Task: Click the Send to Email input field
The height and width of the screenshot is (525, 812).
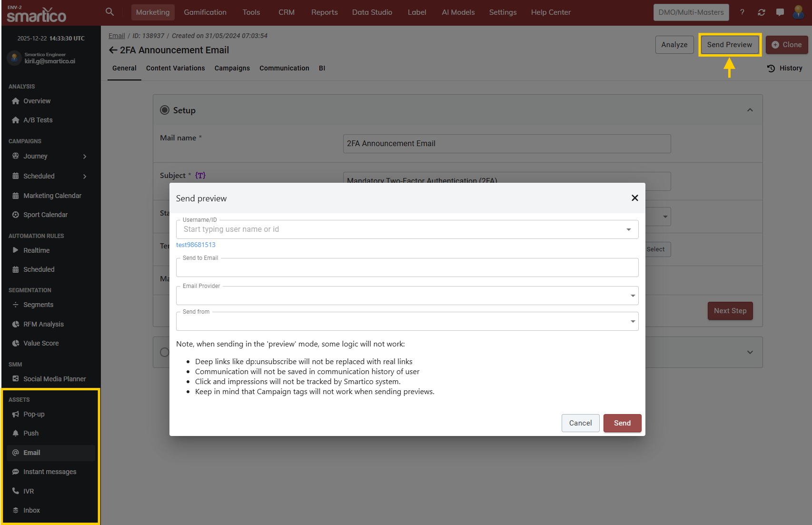Action: point(407,268)
